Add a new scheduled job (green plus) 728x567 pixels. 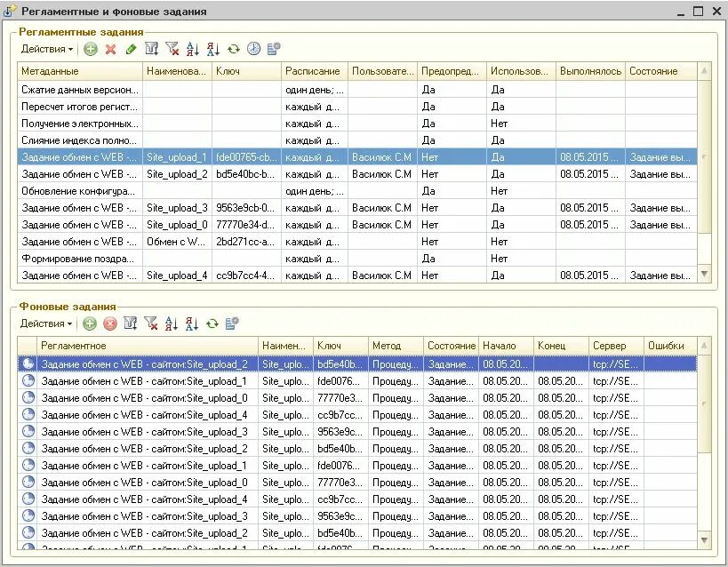click(91, 49)
